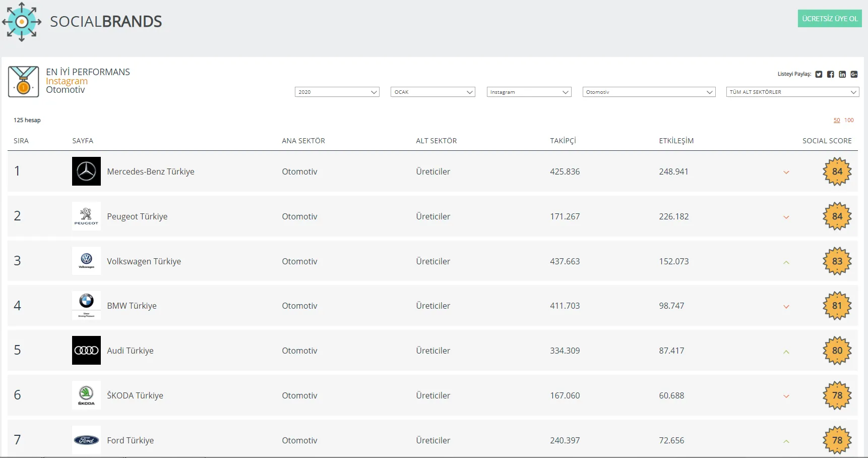This screenshot has height=458, width=868.
Task: Open Audi Türkiye page link
Action: click(130, 351)
